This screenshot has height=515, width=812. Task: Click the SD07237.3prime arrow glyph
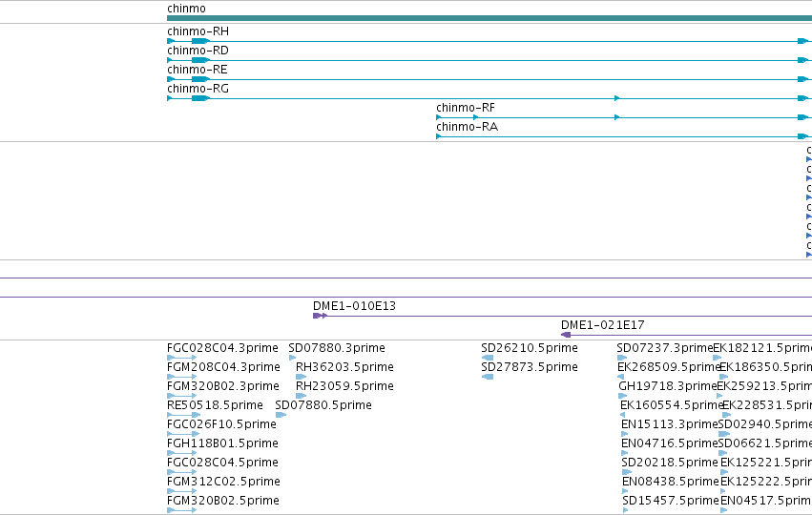[622, 358]
